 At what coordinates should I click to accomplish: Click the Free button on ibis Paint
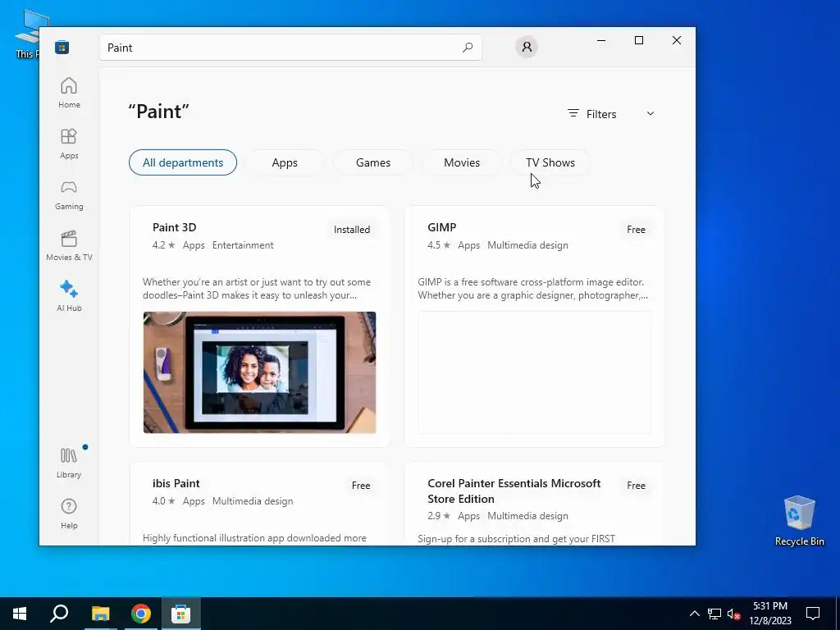point(361,486)
